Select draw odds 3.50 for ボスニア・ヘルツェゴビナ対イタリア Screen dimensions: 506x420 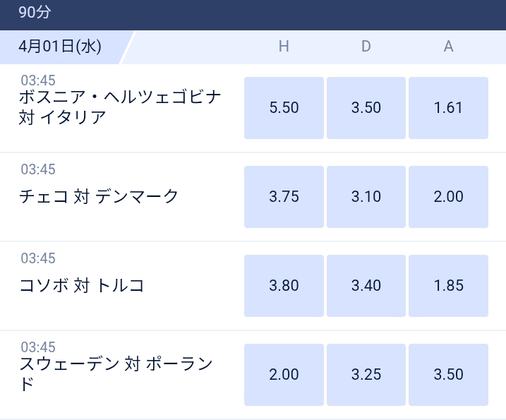pos(366,108)
